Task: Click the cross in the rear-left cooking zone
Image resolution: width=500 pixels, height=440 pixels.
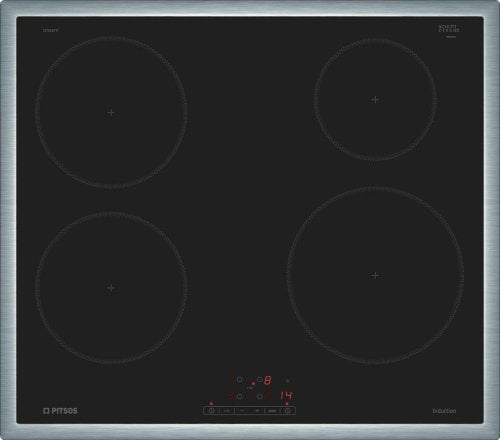Action: click(x=111, y=112)
